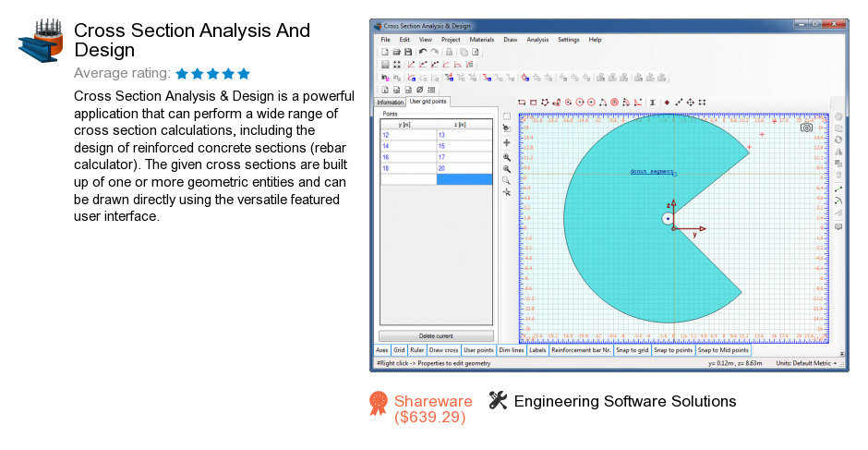Open the View menu
This screenshot has height=450, width=868.
click(x=425, y=40)
